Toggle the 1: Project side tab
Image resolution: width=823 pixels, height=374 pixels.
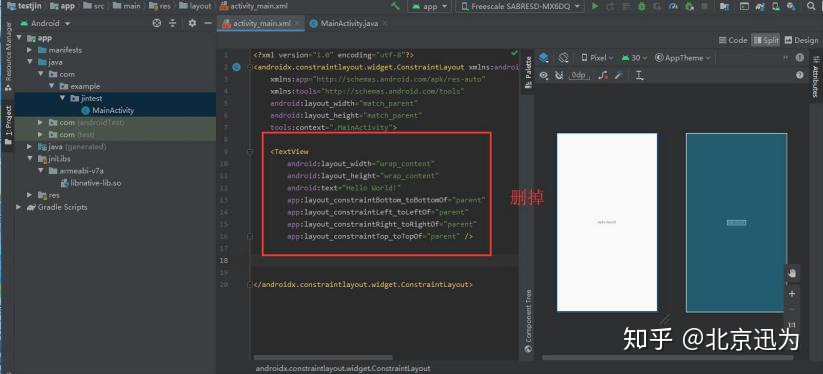click(8, 124)
